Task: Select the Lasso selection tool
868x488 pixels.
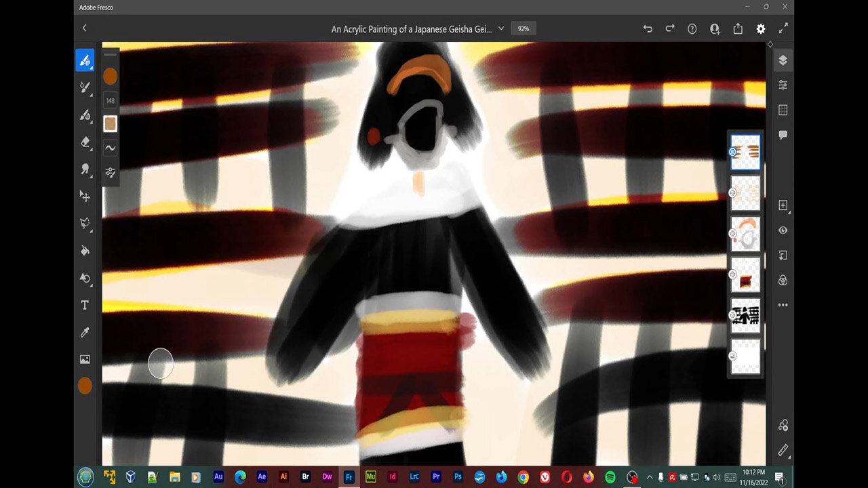Action: [x=85, y=223]
